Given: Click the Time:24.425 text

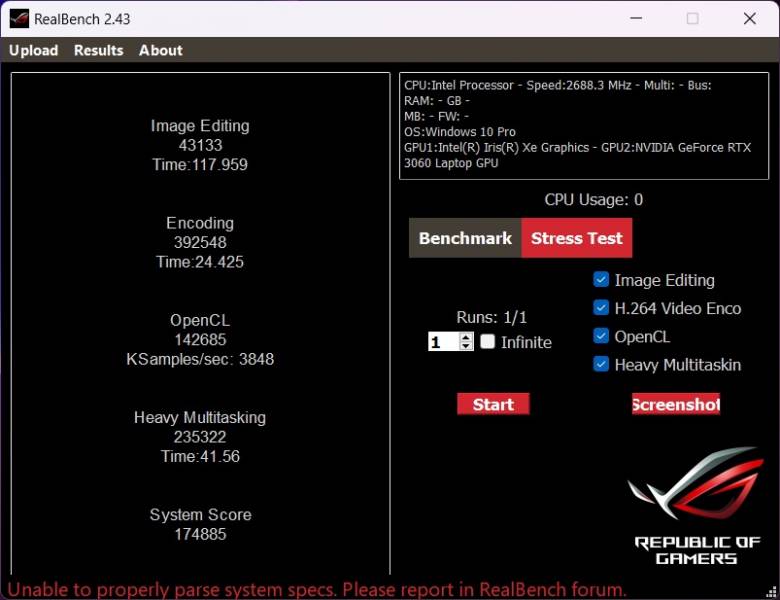Looking at the screenshot, I should tap(200, 262).
